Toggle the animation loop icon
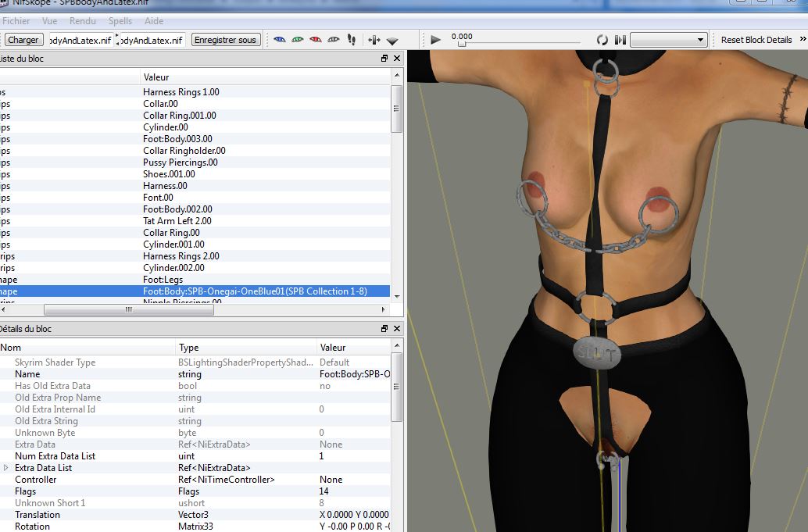Screen dimensions: 808x532 pos(602,40)
